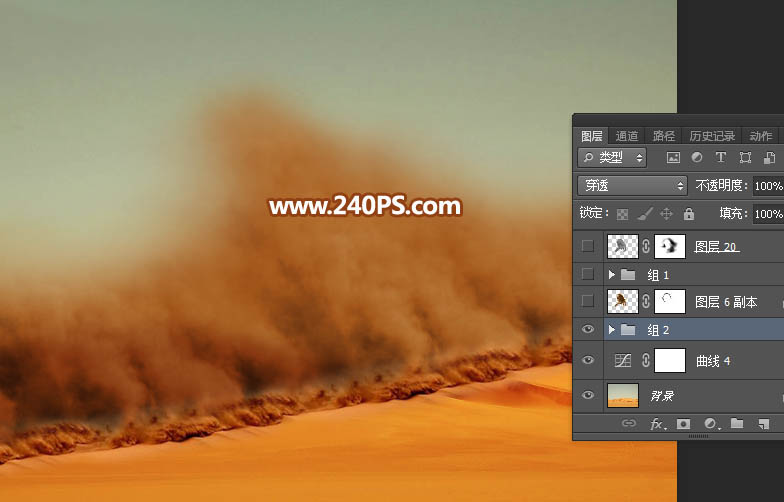
Task: Add layer mask icon
Action: coord(683,424)
